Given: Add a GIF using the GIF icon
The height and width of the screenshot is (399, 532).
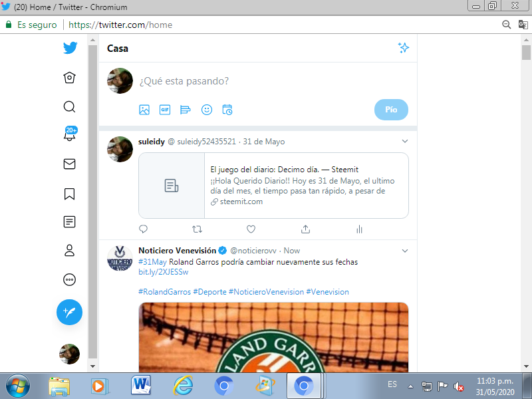Looking at the screenshot, I should click(x=165, y=110).
